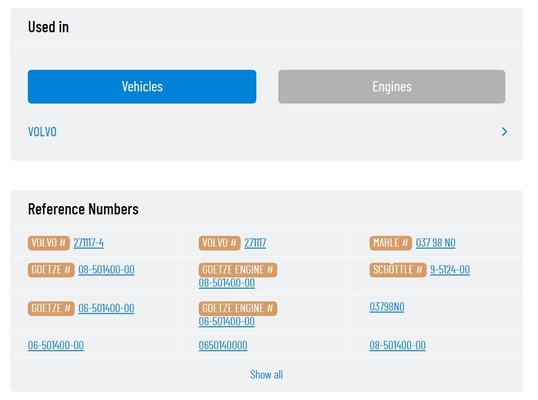
Task: Click the SCHÖTTLE # brand badge
Action: pyautogui.click(x=398, y=270)
